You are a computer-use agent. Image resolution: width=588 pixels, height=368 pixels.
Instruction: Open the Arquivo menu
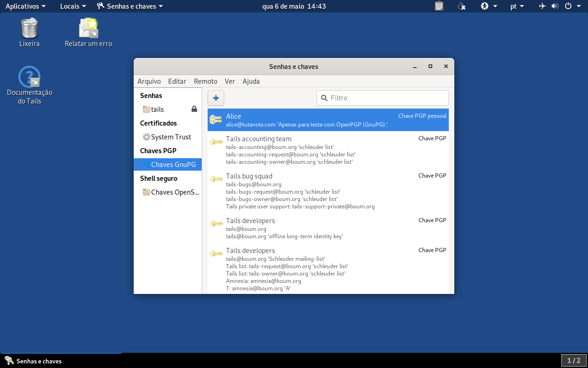point(149,81)
